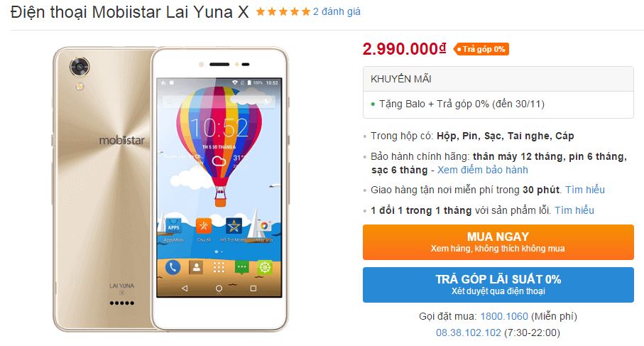The image size is (644, 346).
Task: Open the 2 đánh giá reviews link
Action: point(337,12)
